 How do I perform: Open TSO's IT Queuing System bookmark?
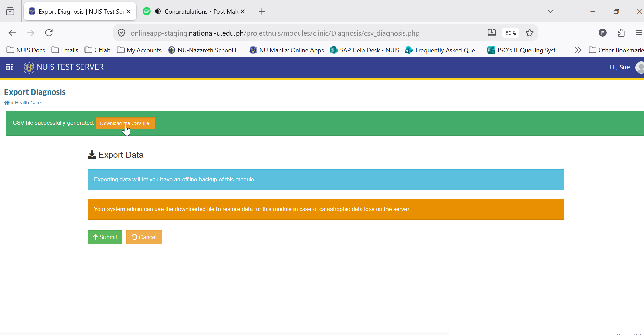point(524,50)
